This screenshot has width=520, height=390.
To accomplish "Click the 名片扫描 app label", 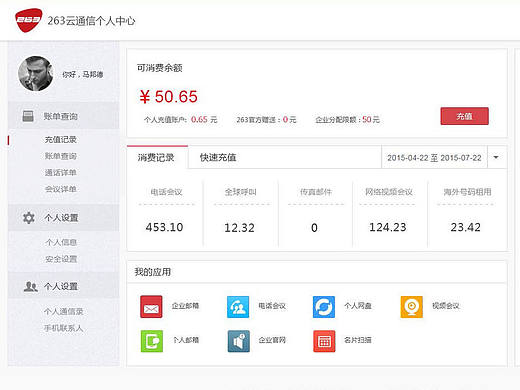I will click(x=358, y=340).
